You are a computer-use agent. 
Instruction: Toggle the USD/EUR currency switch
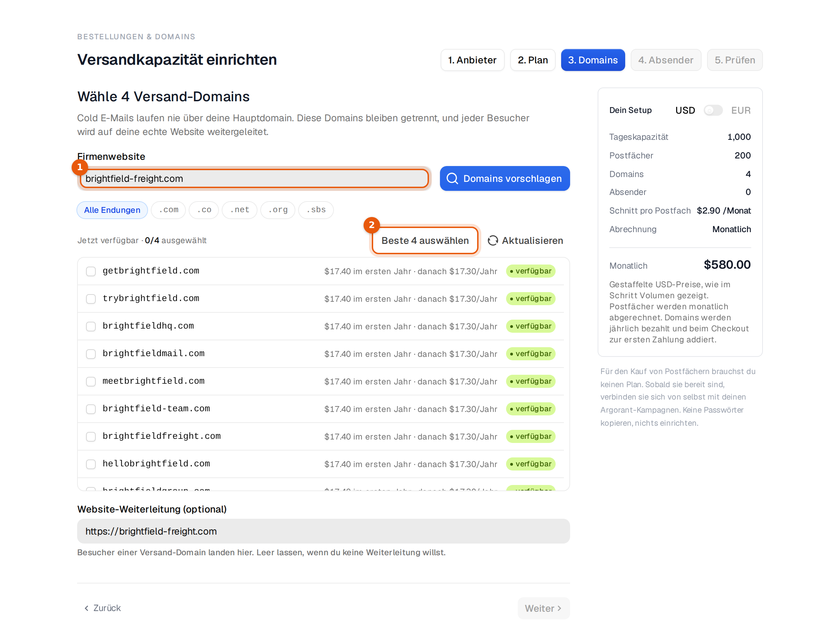pos(713,110)
